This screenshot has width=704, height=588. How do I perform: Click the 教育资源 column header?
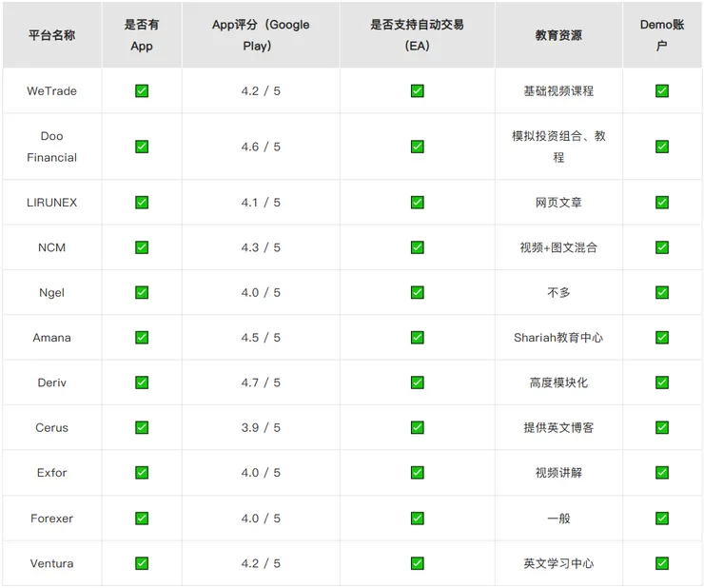[x=558, y=35]
